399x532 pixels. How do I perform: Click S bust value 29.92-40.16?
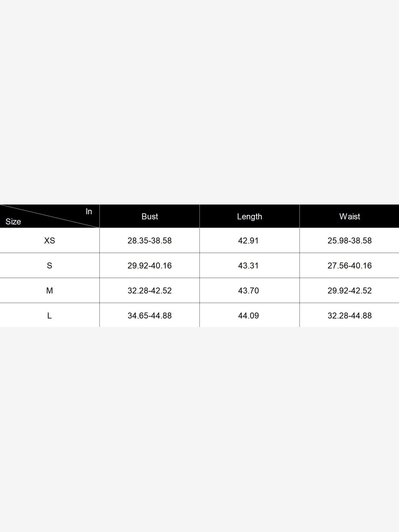point(149,265)
